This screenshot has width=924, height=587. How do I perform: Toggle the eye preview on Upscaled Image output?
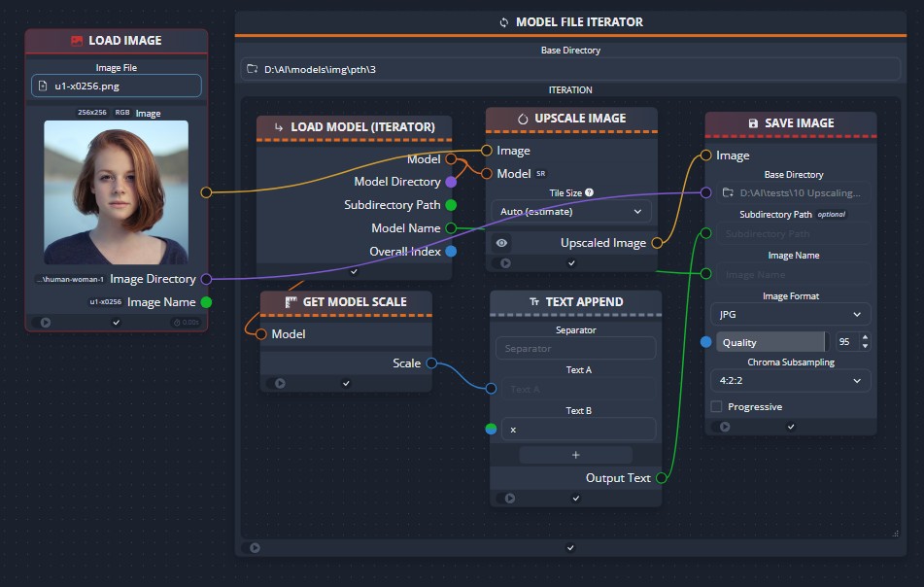502,242
